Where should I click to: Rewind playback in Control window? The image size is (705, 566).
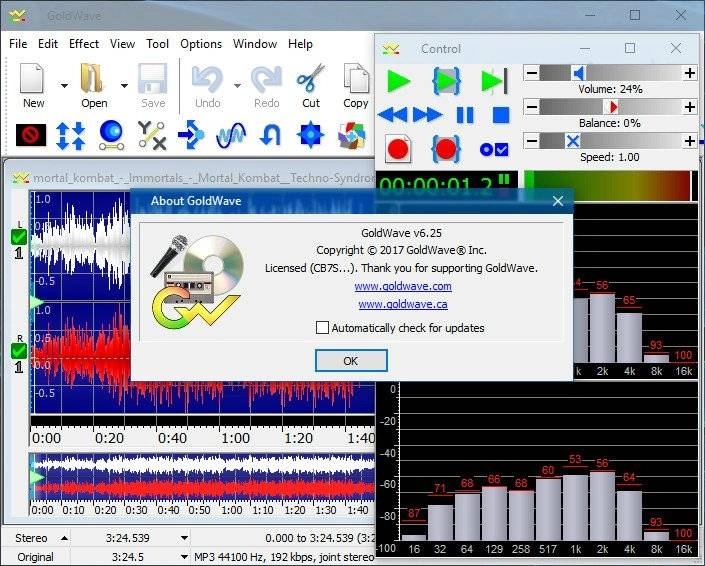pos(393,115)
